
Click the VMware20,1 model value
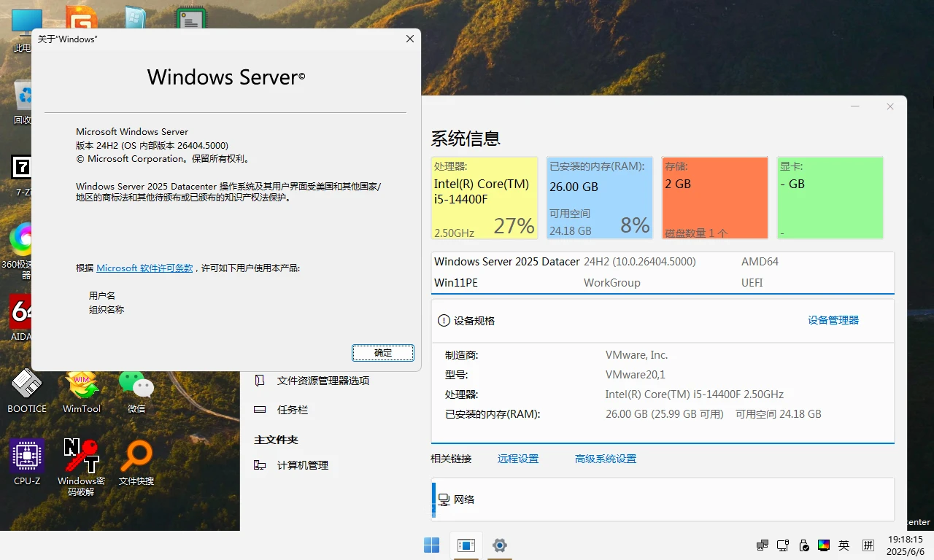coord(636,375)
